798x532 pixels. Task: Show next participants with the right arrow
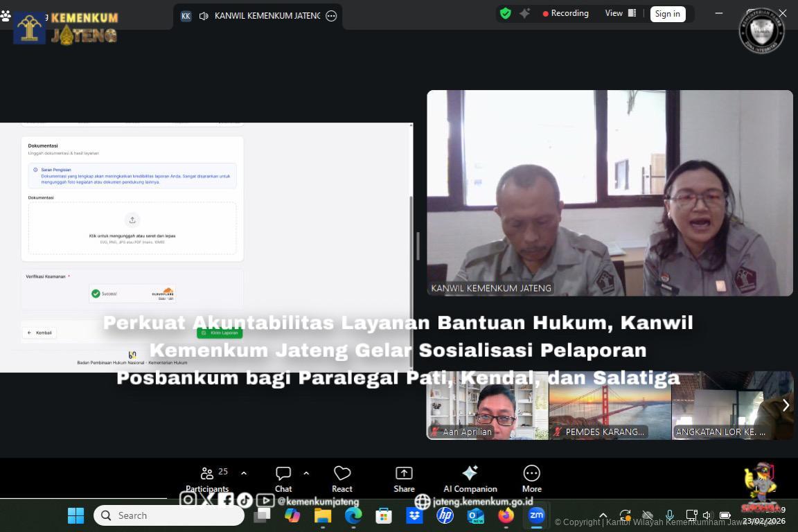(x=786, y=405)
